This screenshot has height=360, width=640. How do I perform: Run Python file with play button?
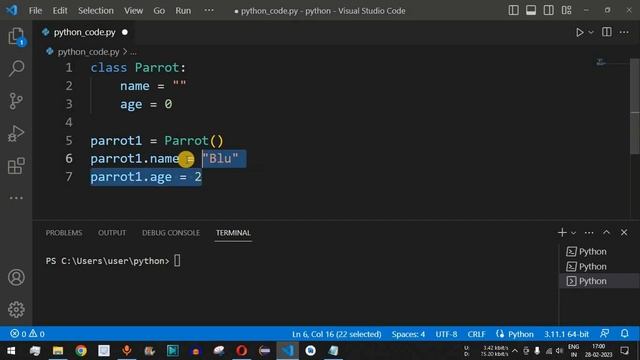pos(579,32)
